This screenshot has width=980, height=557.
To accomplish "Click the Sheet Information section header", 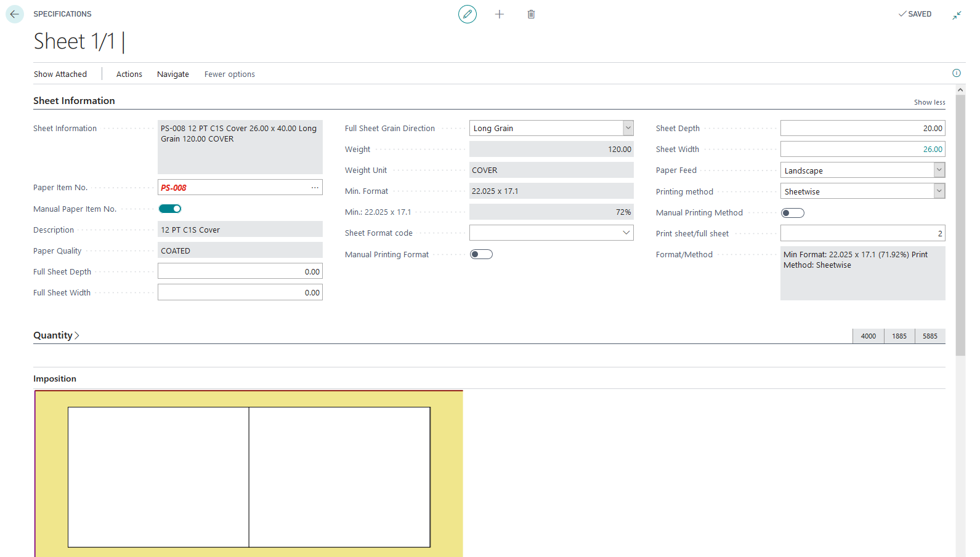I will pyautogui.click(x=74, y=100).
